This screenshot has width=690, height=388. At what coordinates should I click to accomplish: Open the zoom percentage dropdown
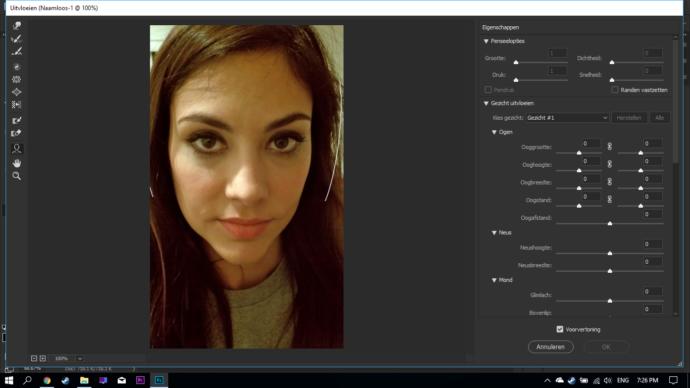point(80,359)
